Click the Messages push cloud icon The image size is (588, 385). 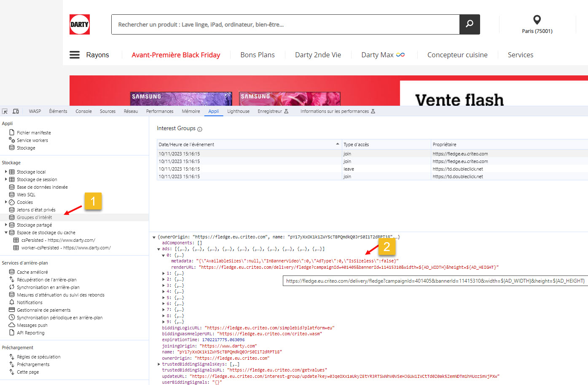coord(12,325)
